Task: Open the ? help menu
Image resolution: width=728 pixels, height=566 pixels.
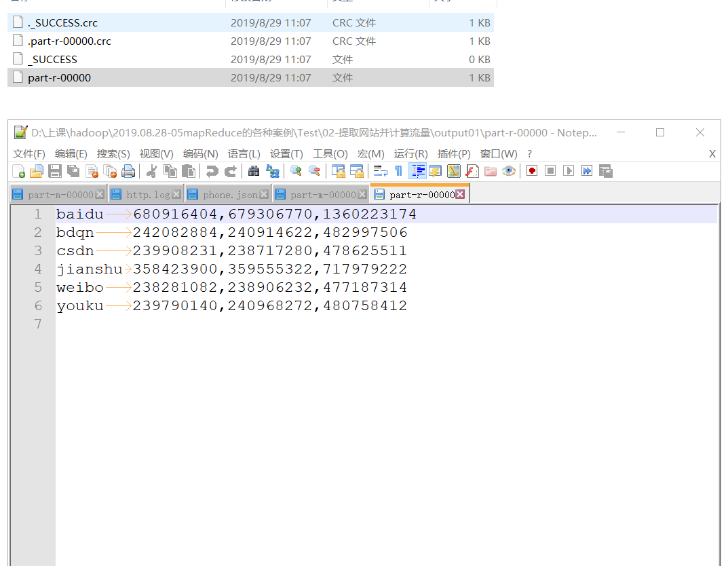Action: (529, 153)
